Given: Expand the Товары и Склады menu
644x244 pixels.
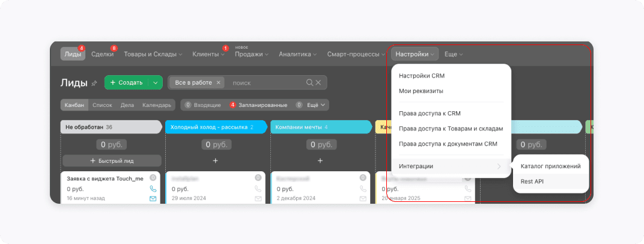Looking at the screenshot, I should click(153, 54).
